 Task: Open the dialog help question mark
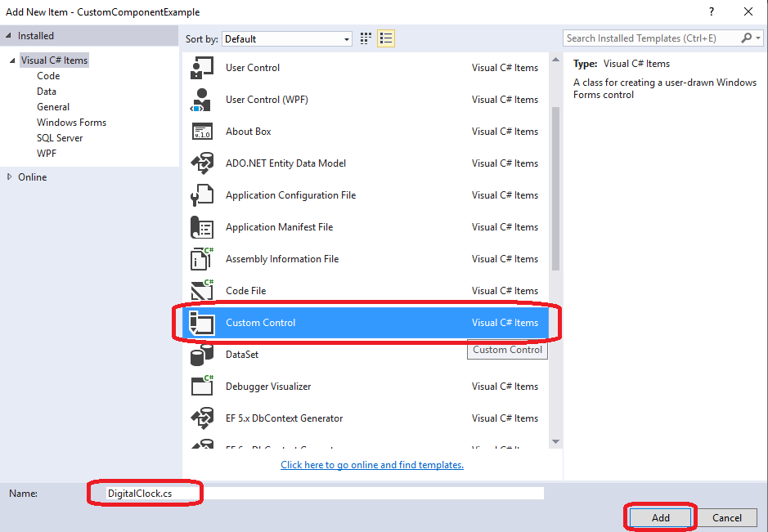pyautogui.click(x=712, y=11)
